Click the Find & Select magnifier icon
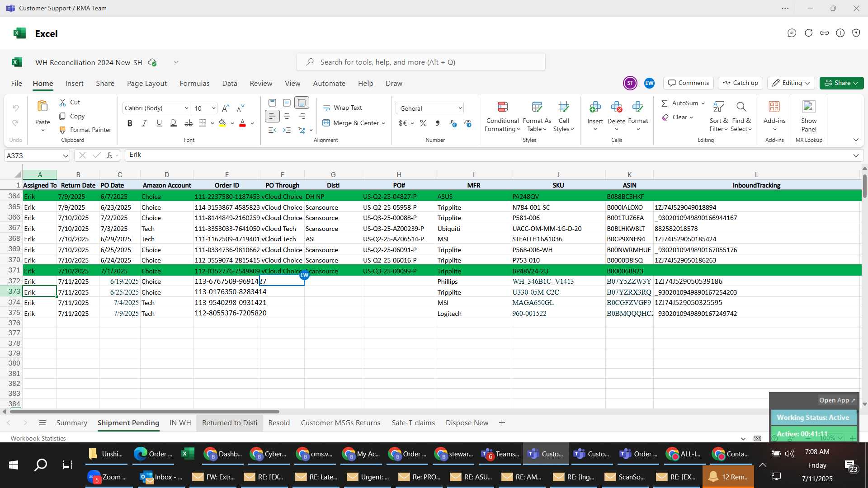This screenshot has width=868, height=488. [x=741, y=107]
